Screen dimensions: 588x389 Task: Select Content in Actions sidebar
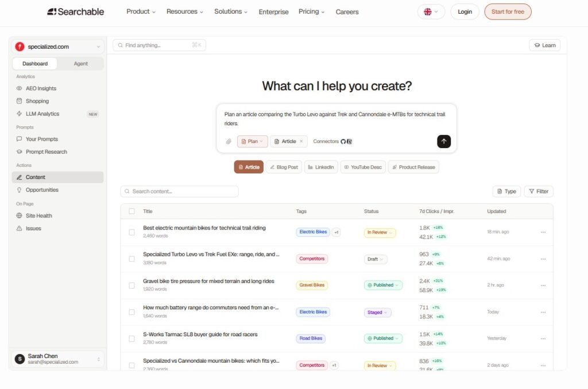pyautogui.click(x=57, y=177)
